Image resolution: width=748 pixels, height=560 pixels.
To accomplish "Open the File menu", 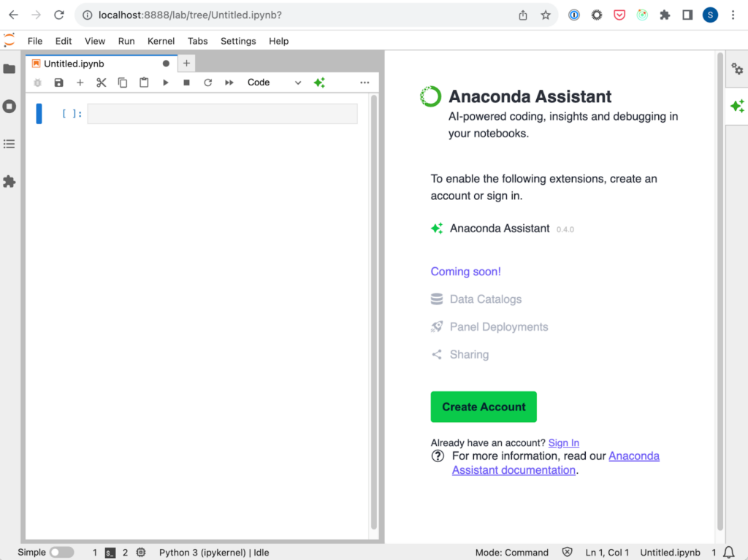I will [x=35, y=41].
